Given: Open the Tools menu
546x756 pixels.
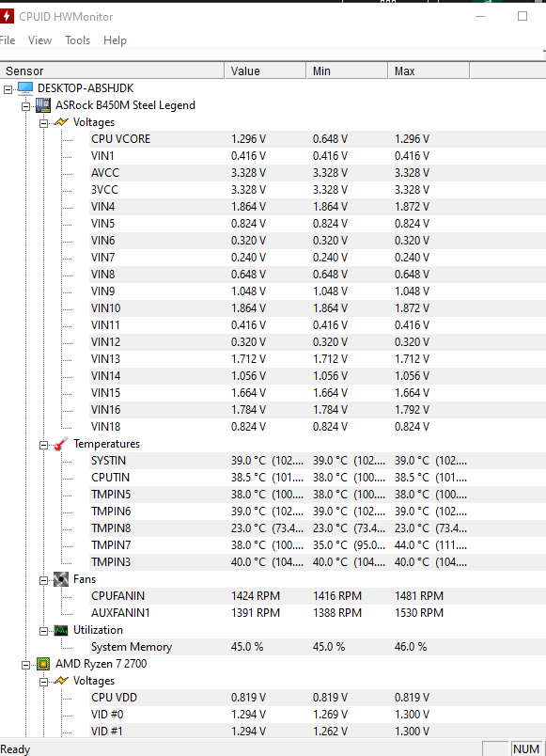Looking at the screenshot, I should click(x=78, y=40).
